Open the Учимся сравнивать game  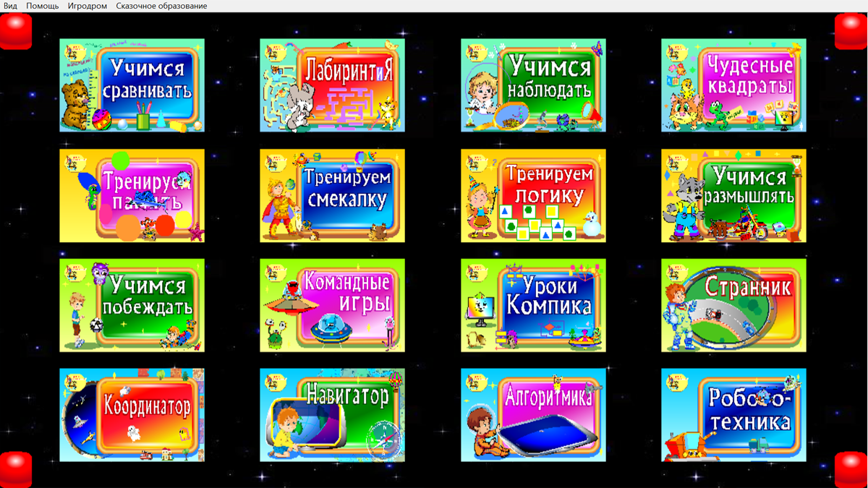pos(132,85)
